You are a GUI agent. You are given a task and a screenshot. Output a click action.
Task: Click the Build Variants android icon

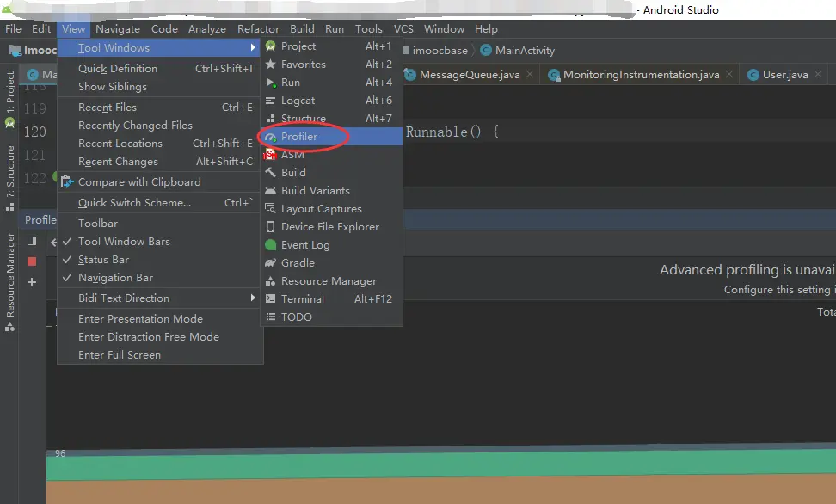270,190
